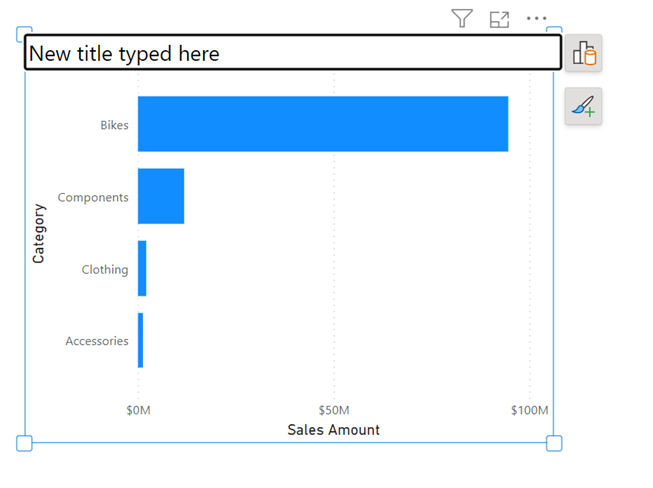Screen dimensions: 653x488
Task: Click the Accessories category label
Action: [97, 341]
